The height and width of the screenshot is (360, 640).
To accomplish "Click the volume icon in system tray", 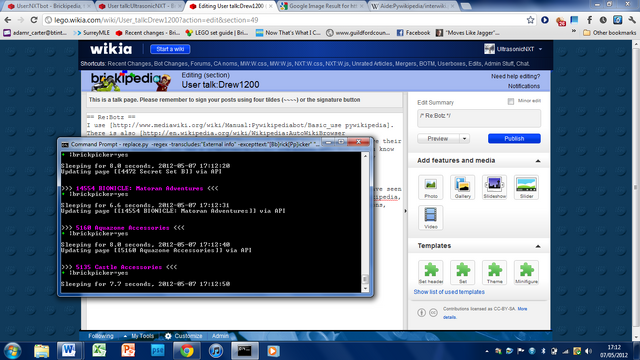I will coord(589,351).
